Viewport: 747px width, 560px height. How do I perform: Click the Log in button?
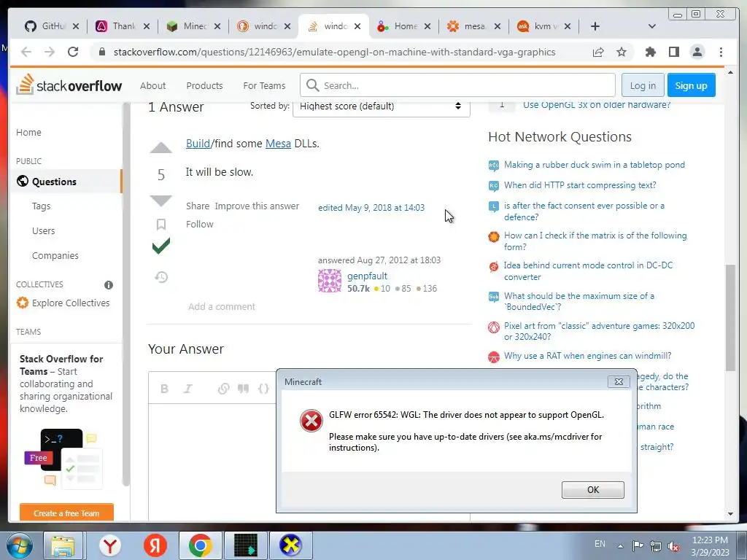coord(643,85)
